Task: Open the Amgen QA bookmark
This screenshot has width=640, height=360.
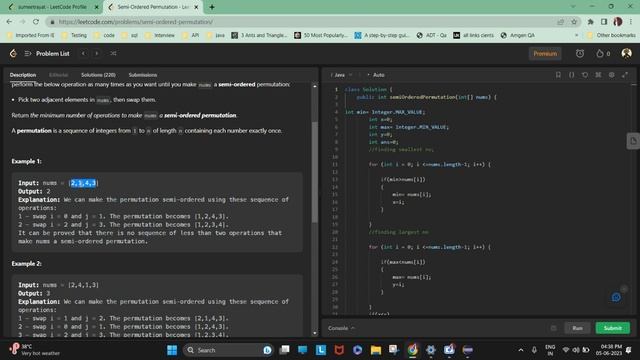Action: [518, 36]
